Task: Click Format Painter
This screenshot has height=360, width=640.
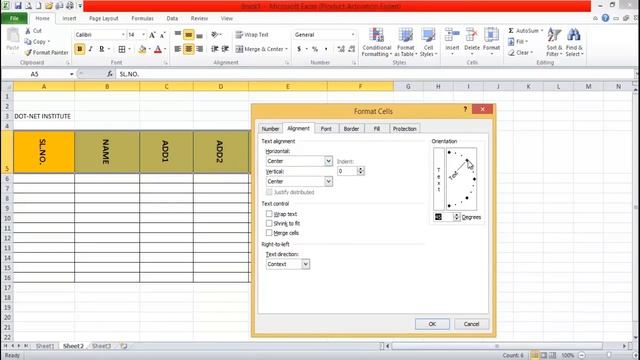Action: (x=46, y=53)
